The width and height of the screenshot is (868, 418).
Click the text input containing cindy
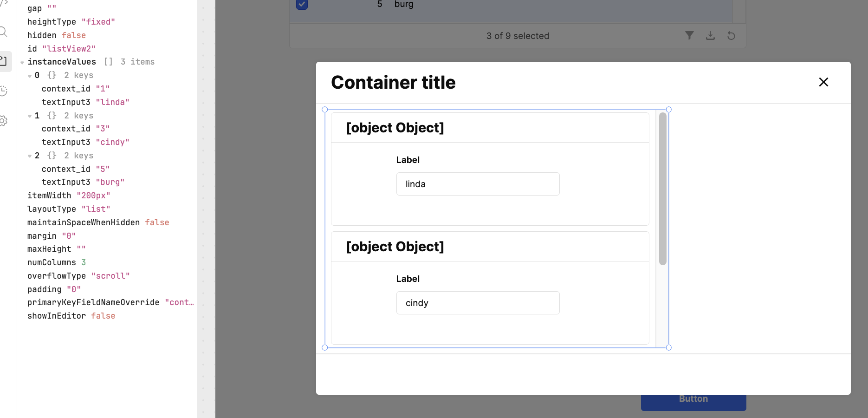(x=478, y=303)
